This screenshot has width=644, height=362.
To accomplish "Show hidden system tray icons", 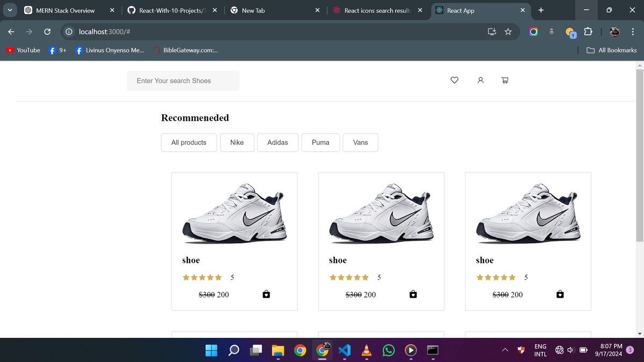I will click(x=504, y=350).
